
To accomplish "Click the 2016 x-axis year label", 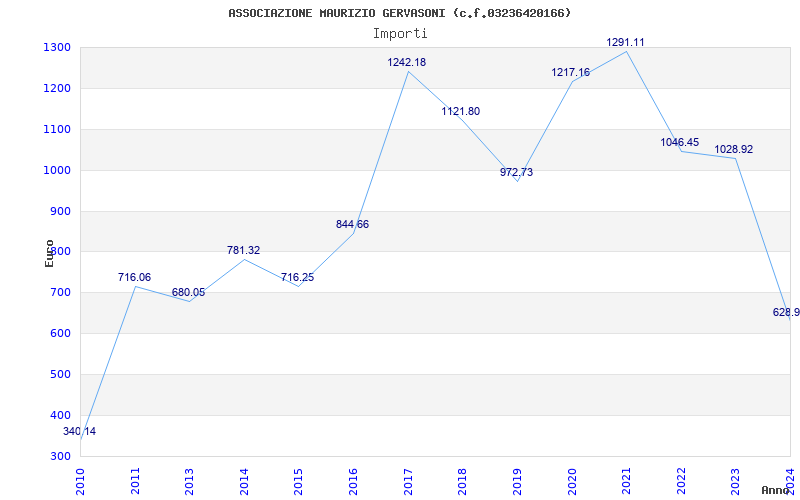I will [354, 482].
